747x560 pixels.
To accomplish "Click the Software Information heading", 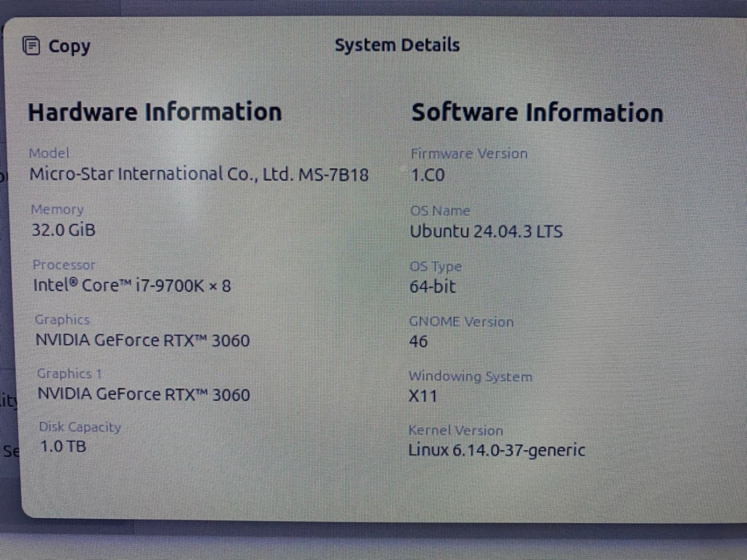I will [537, 113].
